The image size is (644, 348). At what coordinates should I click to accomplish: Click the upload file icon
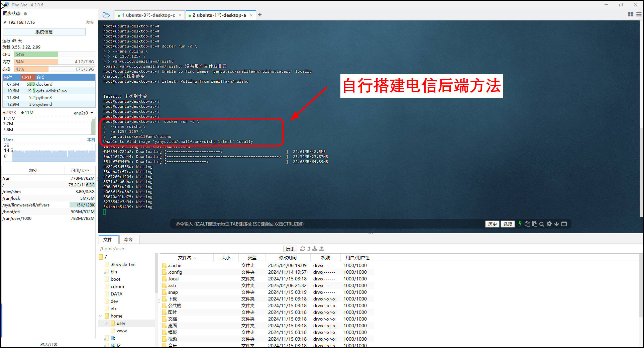322,249
